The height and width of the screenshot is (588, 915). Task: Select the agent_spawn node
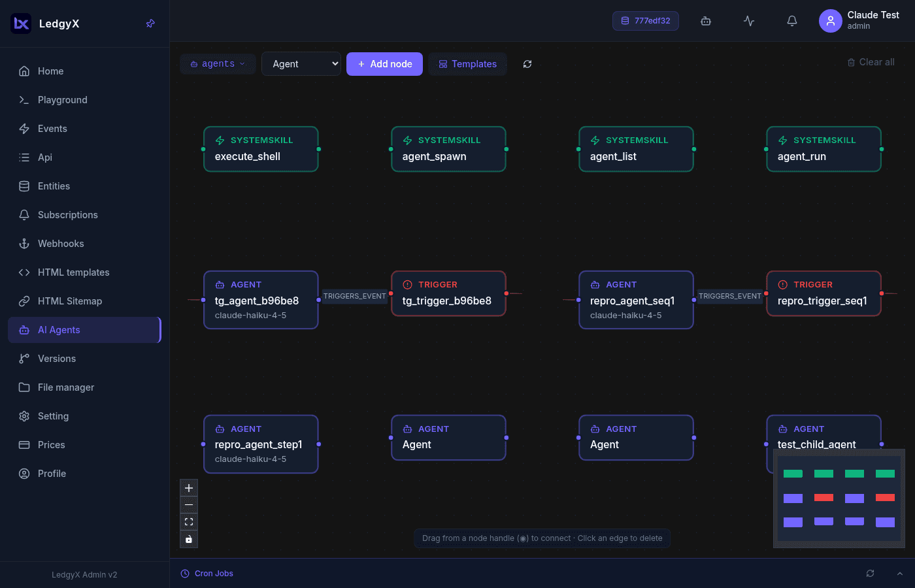[x=448, y=149]
